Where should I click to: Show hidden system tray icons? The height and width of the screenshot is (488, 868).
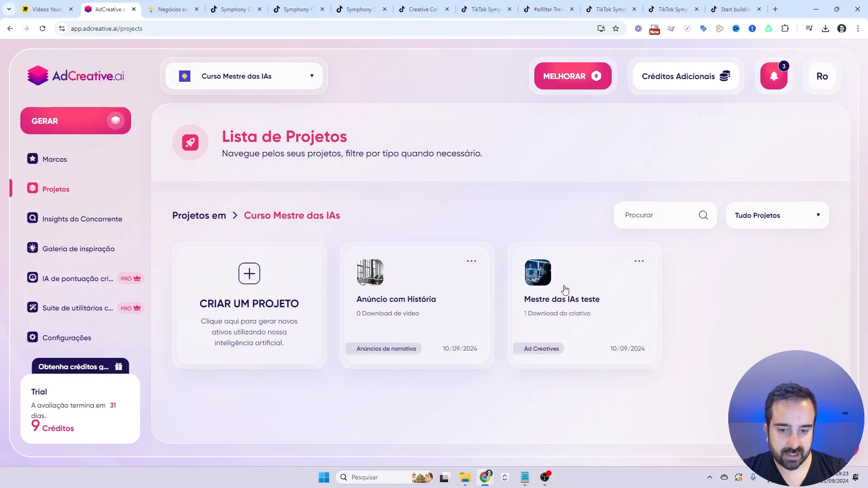pyautogui.click(x=710, y=477)
